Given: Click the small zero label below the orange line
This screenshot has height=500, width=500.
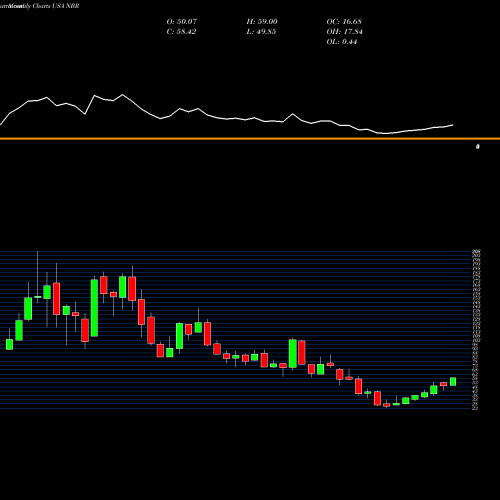Looking at the screenshot, I should (x=478, y=146).
